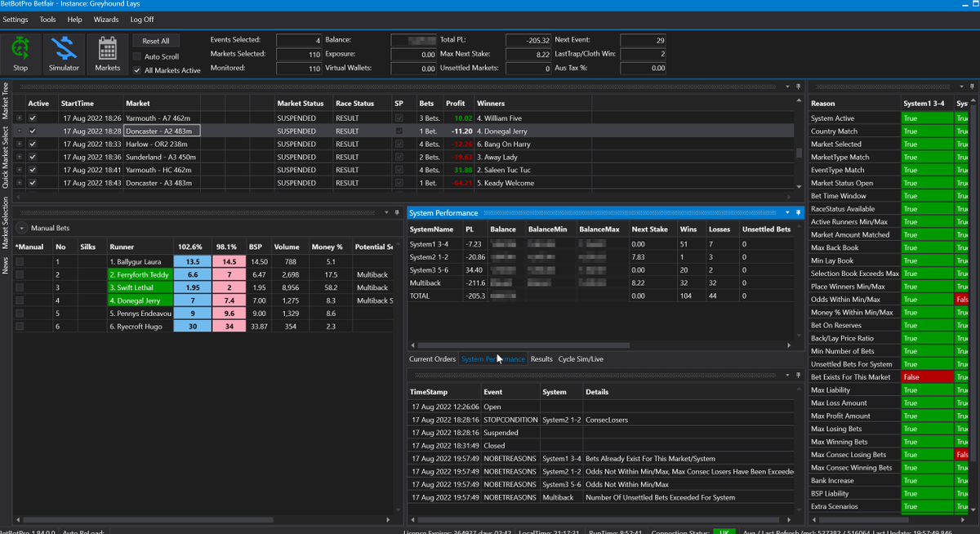Screen dimensions: 980x534
Task: Select the System Performance tab
Action: [492, 358]
